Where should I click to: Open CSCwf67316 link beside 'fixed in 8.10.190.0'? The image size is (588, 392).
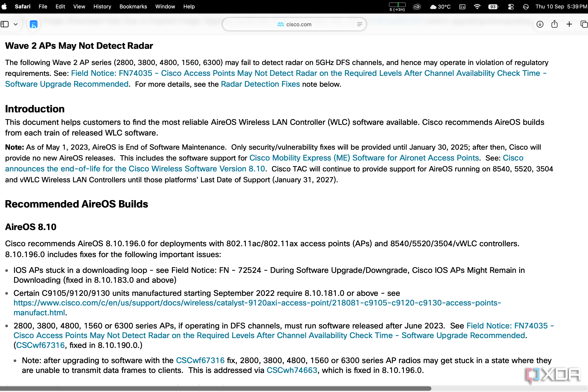click(40, 345)
